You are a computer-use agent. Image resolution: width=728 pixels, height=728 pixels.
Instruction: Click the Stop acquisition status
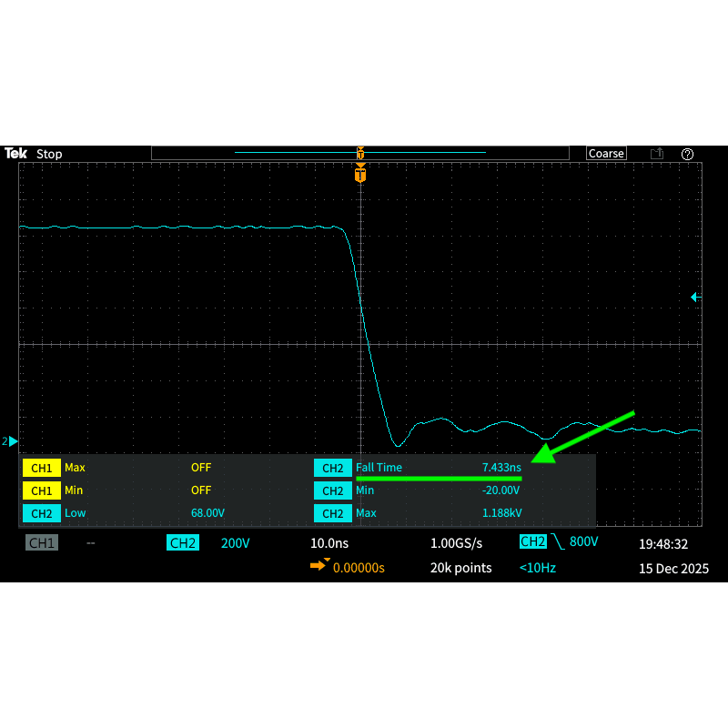coord(49,154)
